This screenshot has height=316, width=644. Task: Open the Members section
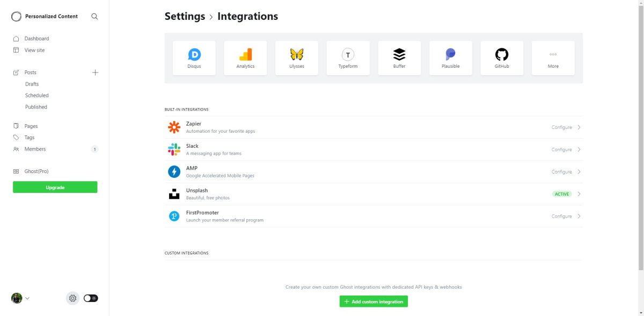(x=34, y=149)
